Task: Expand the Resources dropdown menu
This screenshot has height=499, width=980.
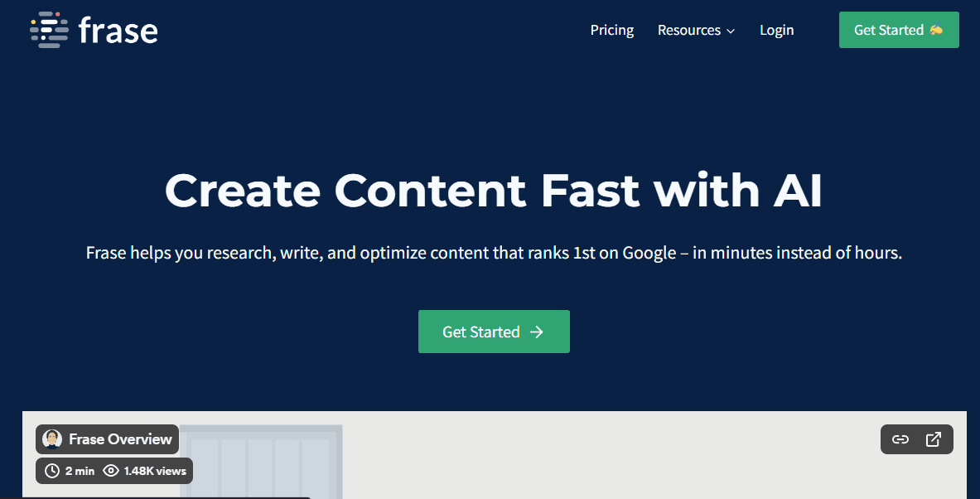Action: 696,30
